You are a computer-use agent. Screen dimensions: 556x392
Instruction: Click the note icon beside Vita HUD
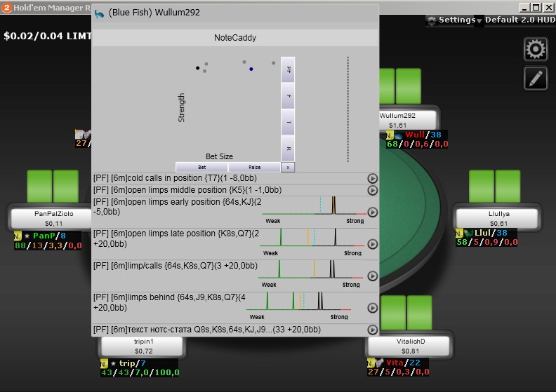(370, 363)
